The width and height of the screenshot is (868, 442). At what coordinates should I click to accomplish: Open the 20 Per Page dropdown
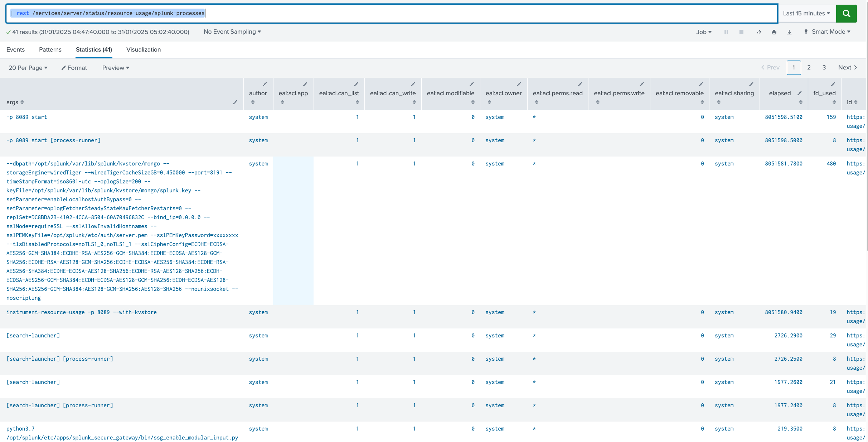tap(28, 68)
